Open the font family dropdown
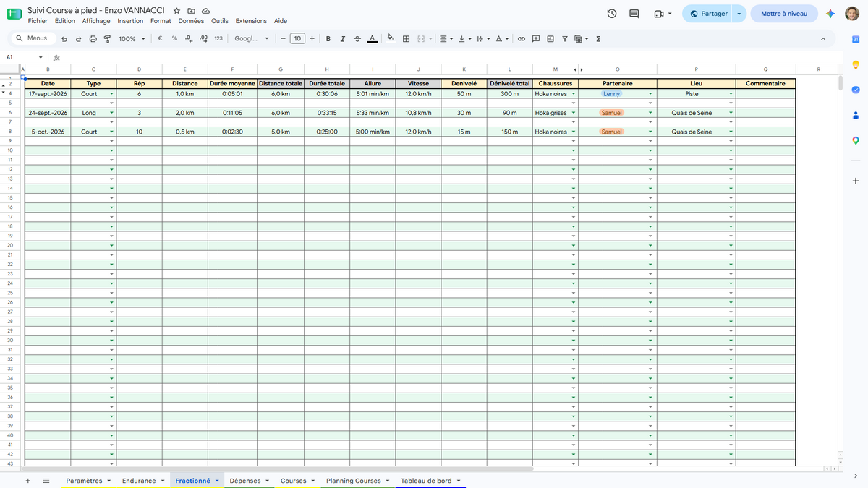This screenshot has width=868, height=488. pyautogui.click(x=252, y=39)
